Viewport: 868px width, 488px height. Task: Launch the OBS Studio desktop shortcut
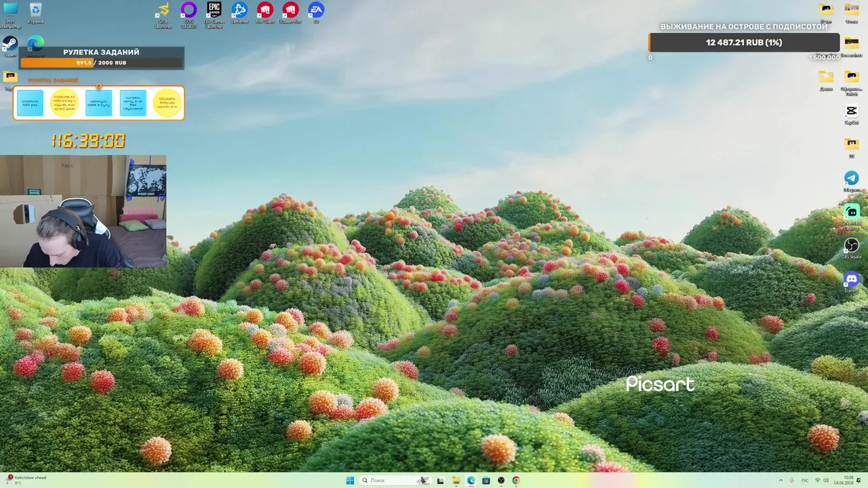(851, 248)
